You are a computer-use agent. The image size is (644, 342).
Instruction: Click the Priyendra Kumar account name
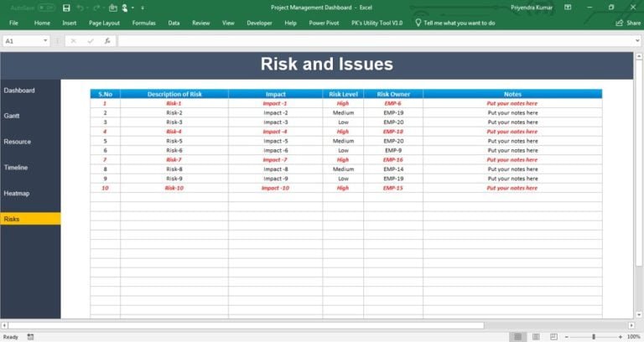coord(531,8)
